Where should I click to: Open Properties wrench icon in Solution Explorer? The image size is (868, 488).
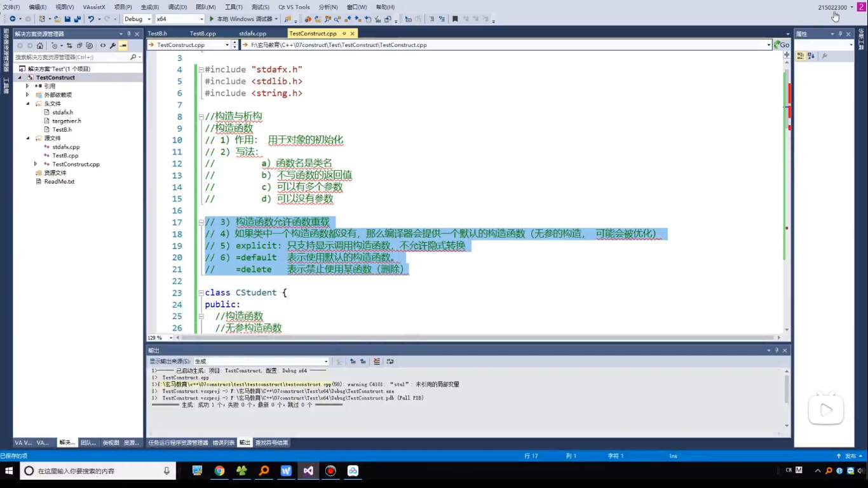(112, 46)
